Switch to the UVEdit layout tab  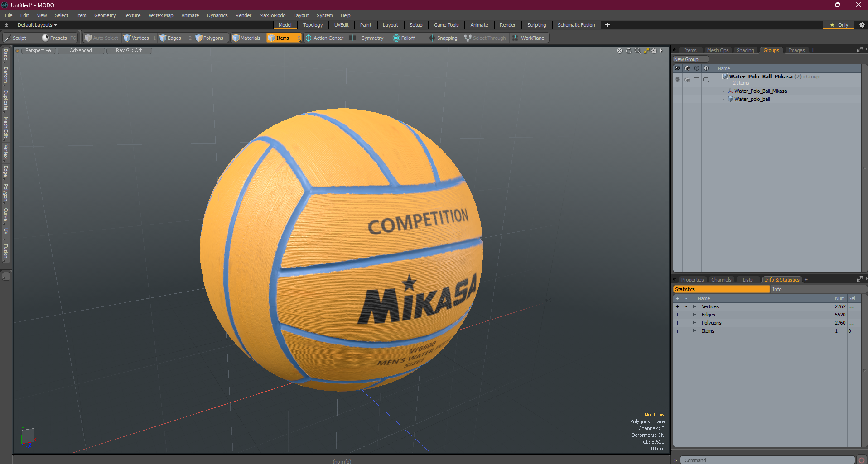(x=341, y=25)
